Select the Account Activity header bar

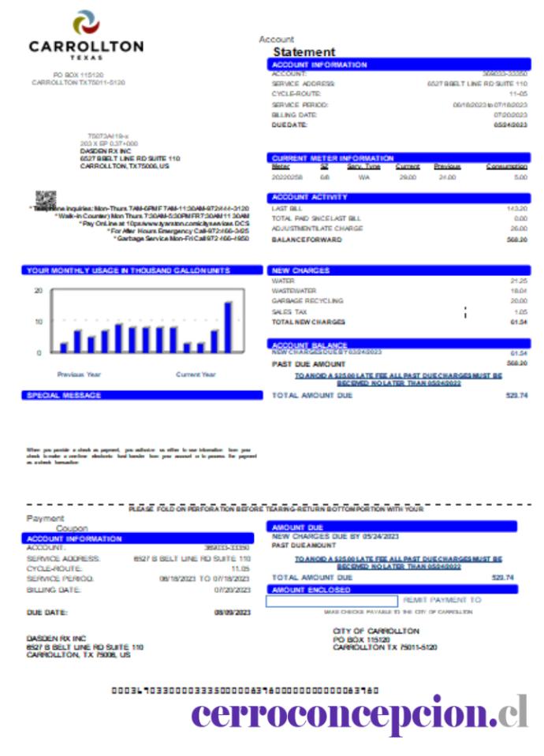tap(399, 197)
